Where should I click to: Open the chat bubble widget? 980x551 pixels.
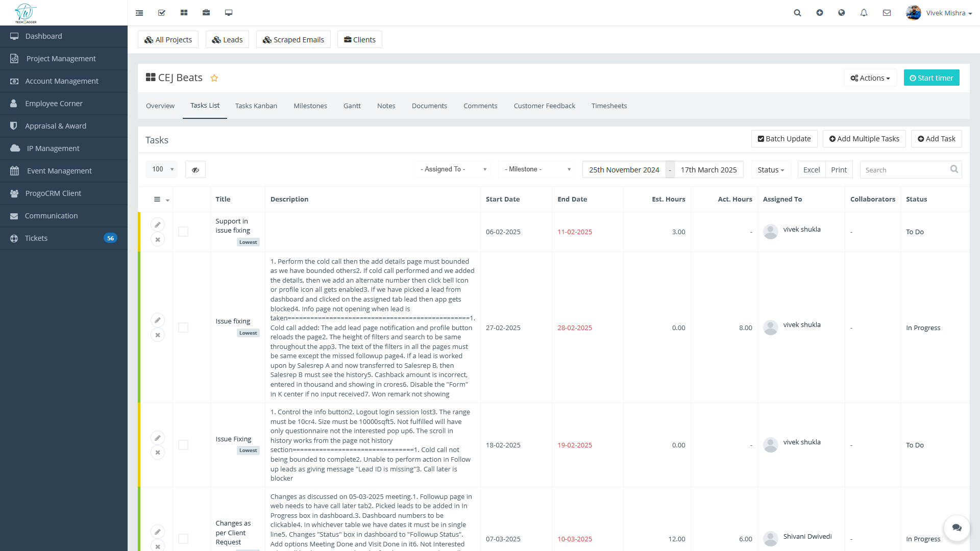957,528
